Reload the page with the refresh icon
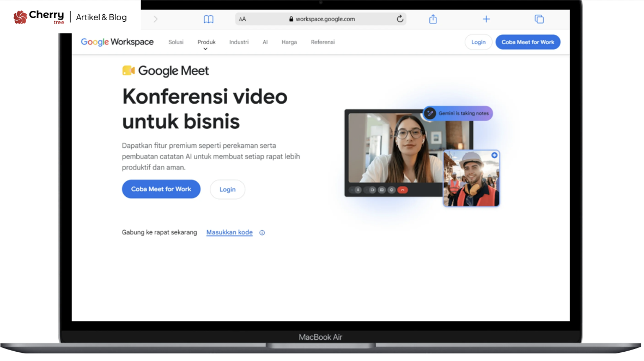Image resolution: width=644 pixels, height=361 pixels. click(x=400, y=19)
